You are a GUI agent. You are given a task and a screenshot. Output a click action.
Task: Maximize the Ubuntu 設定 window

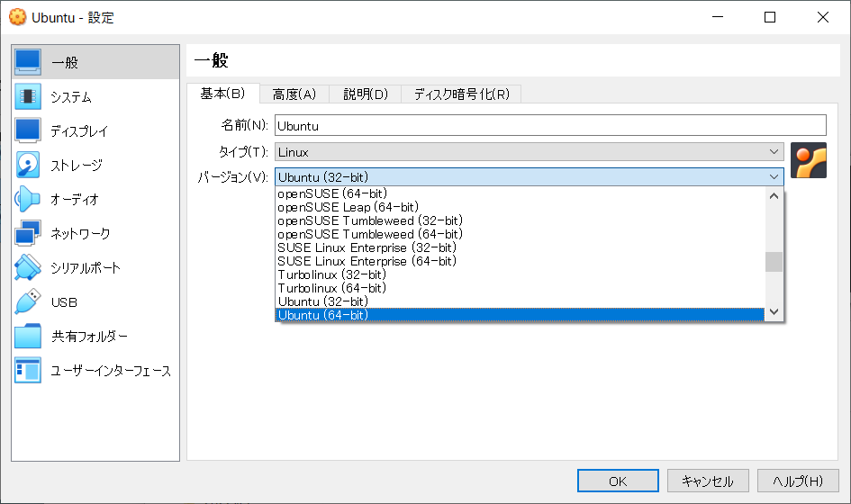click(770, 17)
